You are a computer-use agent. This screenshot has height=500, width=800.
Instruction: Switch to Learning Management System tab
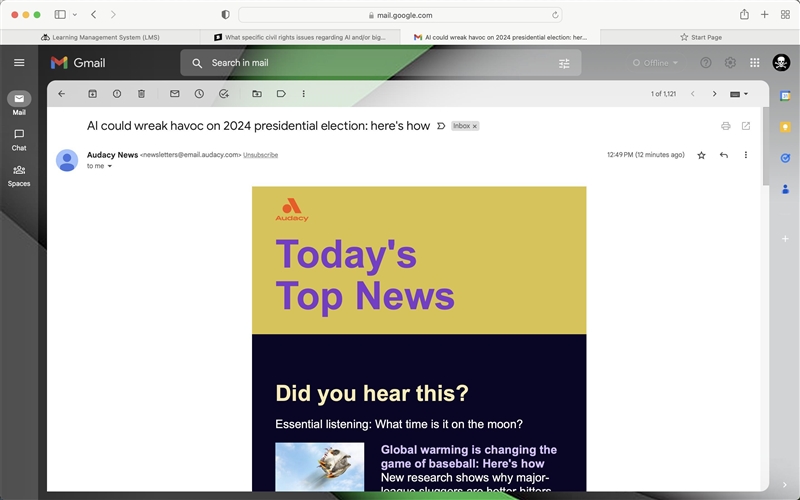coord(101,37)
